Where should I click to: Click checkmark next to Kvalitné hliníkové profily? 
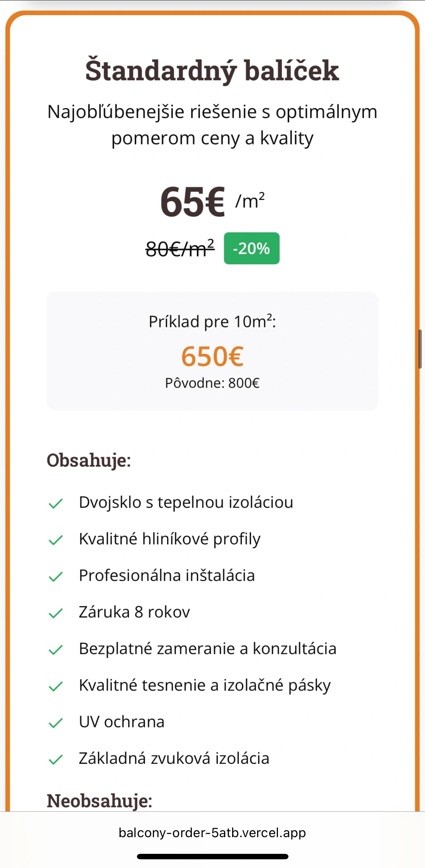pos(56,540)
